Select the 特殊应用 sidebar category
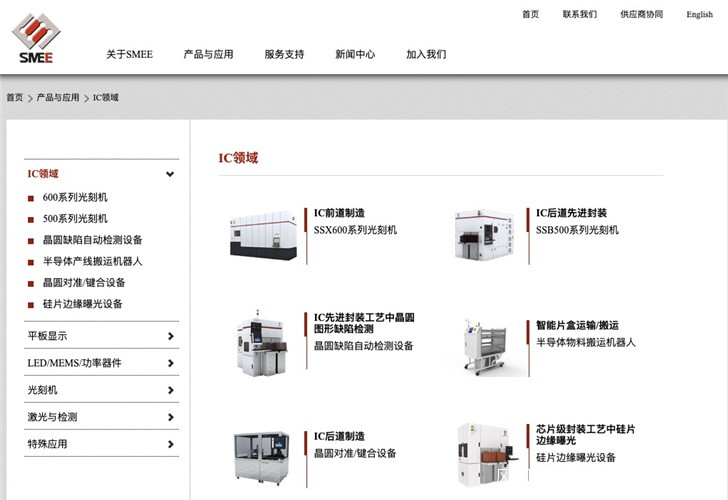The width and height of the screenshot is (728, 500). (x=47, y=444)
